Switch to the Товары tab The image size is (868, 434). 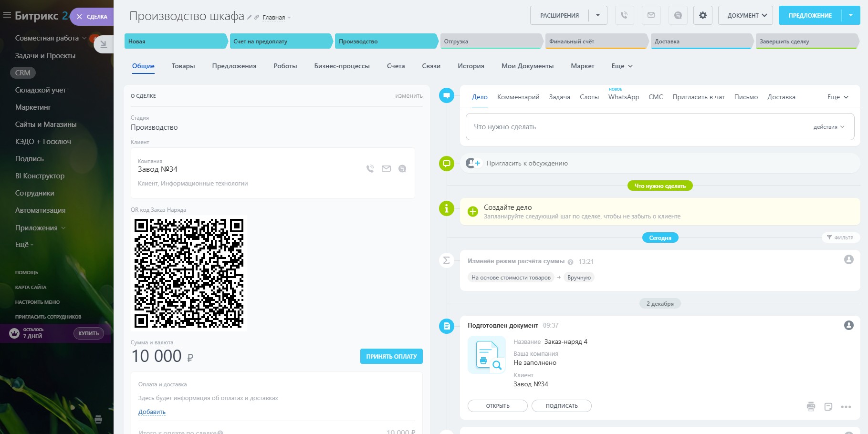click(x=183, y=66)
